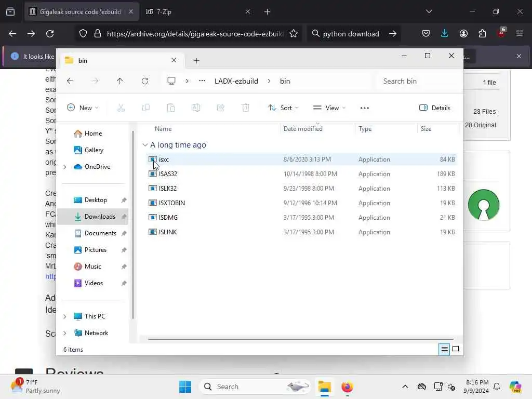The width and height of the screenshot is (532, 399).
Task: Click the taskbar Search box
Action: pos(255,387)
